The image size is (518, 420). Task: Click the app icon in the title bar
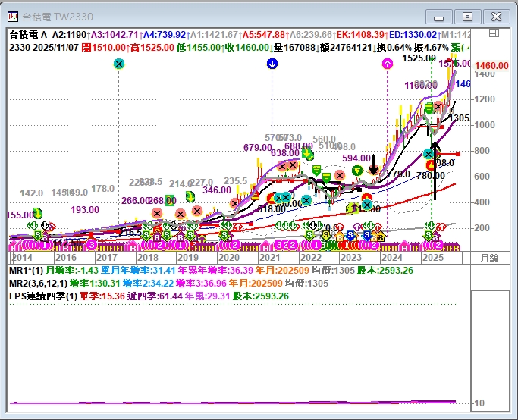click(x=11, y=16)
